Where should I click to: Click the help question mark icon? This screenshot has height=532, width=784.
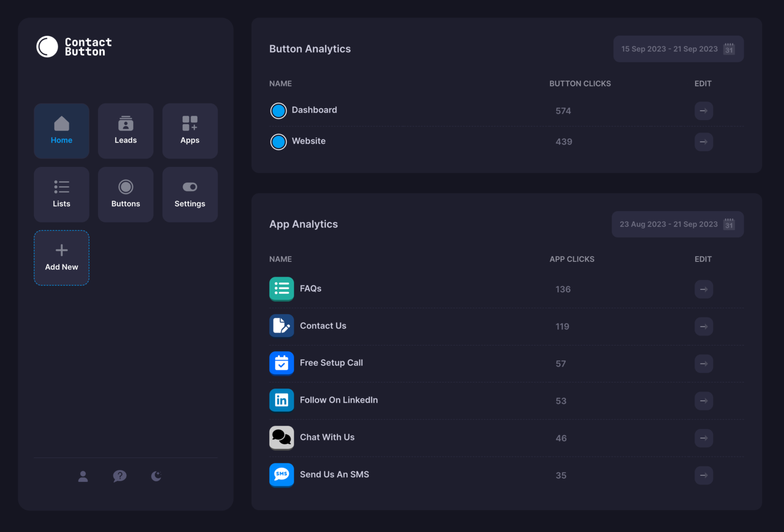coord(119,476)
